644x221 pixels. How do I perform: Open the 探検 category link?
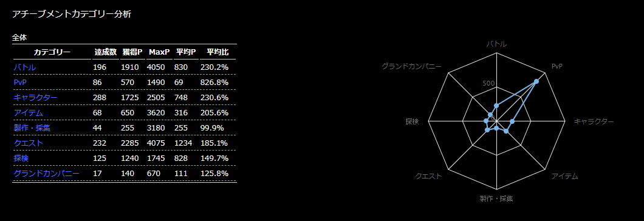click(x=21, y=158)
